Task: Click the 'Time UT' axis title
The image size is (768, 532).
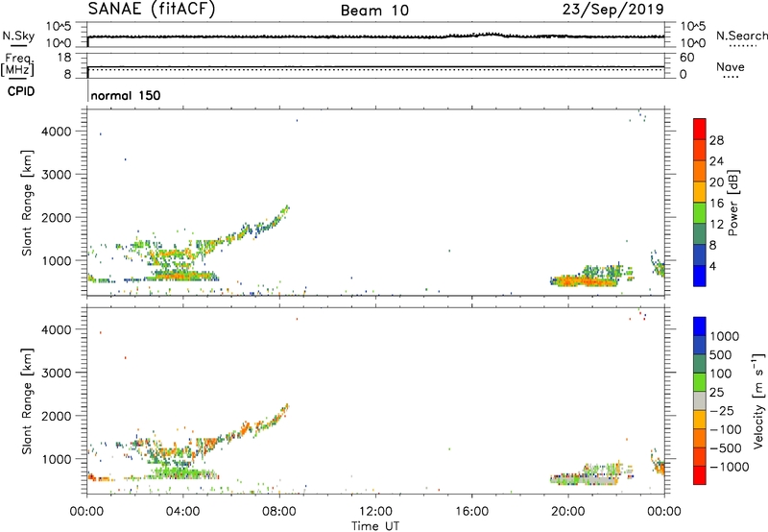Action: pyautogui.click(x=375, y=526)
